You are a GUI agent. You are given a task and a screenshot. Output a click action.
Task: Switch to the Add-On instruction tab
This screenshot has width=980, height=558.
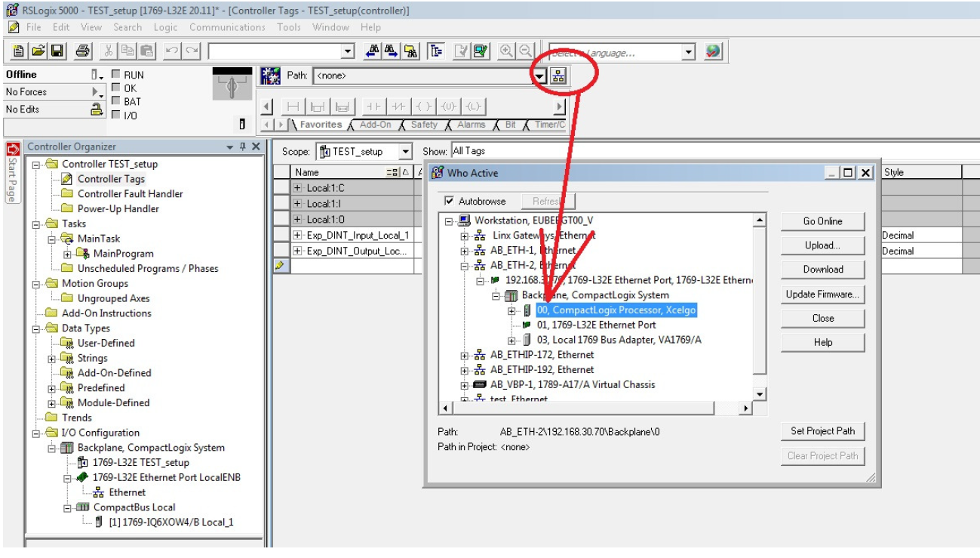[x=376, y=125]
